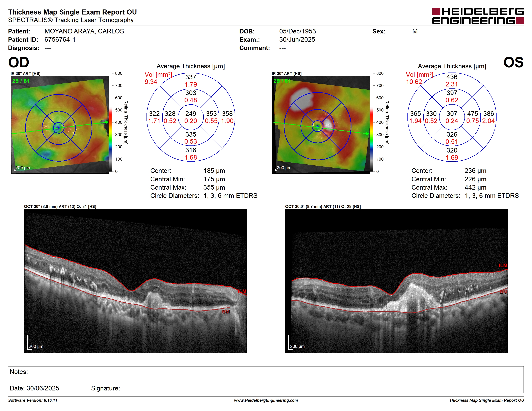Viewport: 532px width, 411px height.
Task: Open the OD infrared thickness map image
Action: click(60, 125)
